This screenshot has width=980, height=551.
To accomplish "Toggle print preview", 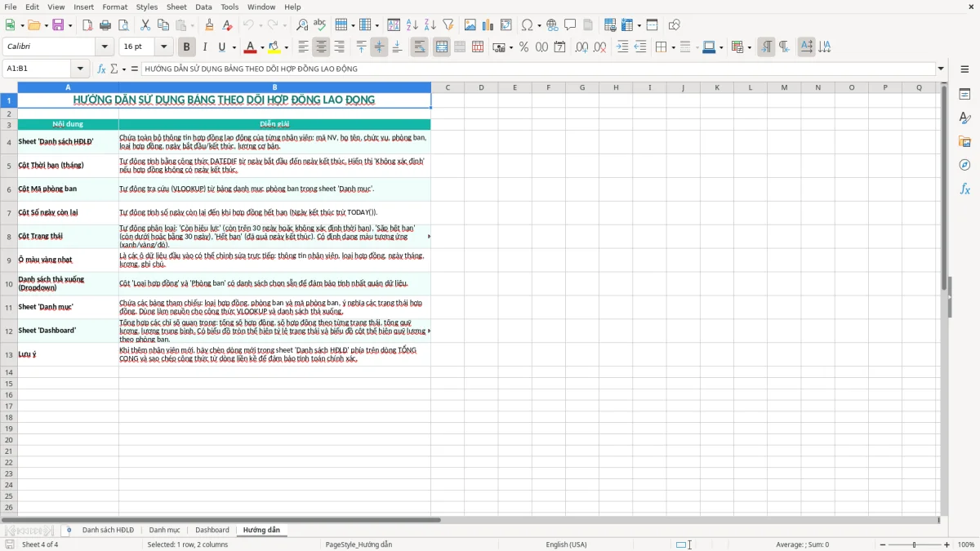I will [122, 25].
